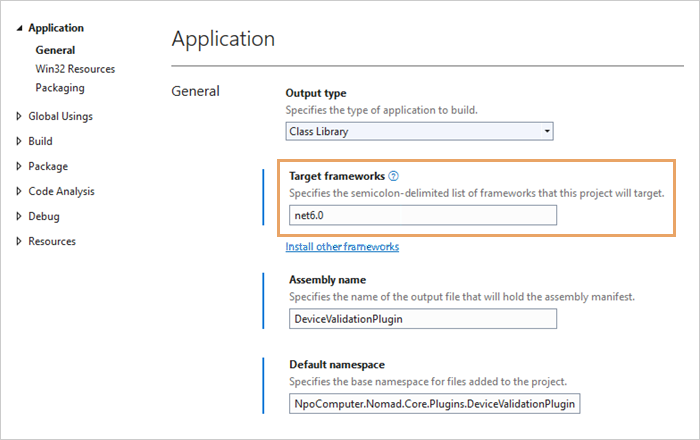Viewport: 700px width, 440px height.
Task: Click the Target frameworks help icon
Action: [x=394, y=175]
